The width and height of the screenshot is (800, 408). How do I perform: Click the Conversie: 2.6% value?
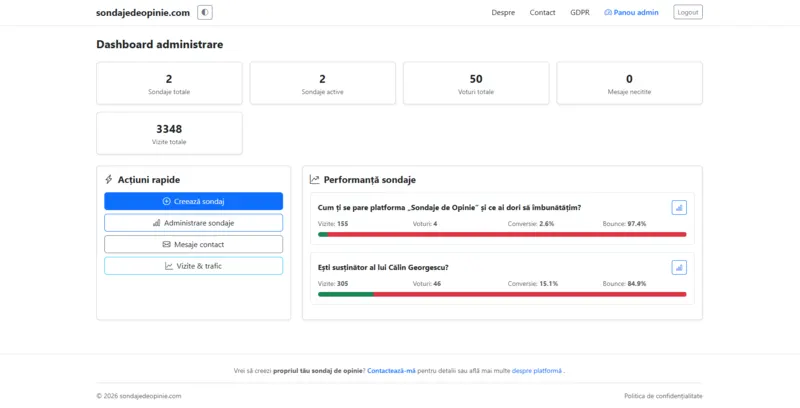pos(531,223)
